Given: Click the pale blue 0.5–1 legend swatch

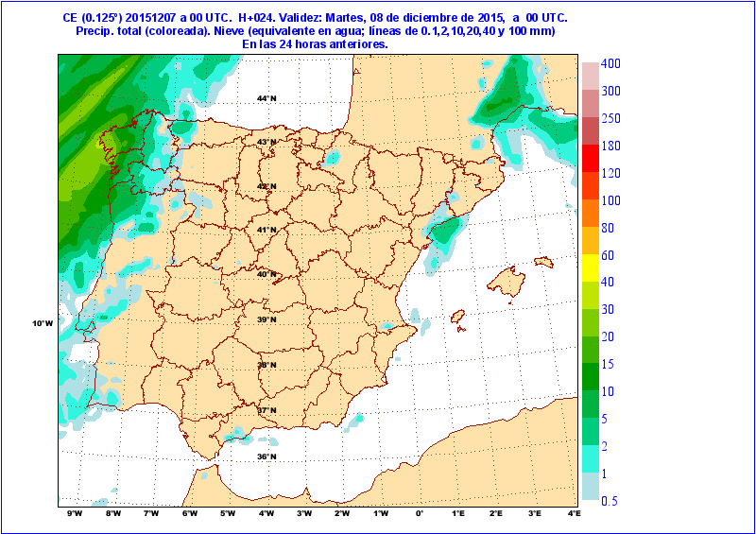Looking at the screenshot, I should click(591, 486).
